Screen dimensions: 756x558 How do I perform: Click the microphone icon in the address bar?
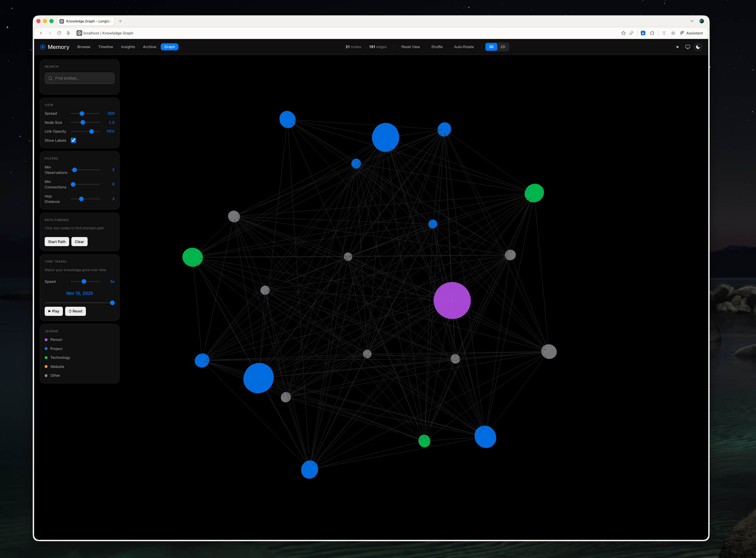68,33
